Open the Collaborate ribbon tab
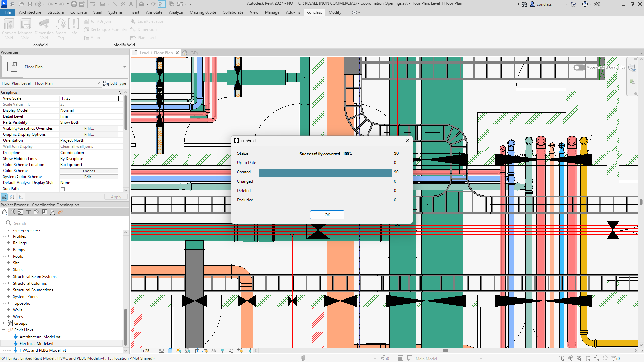 coord(233,12)
